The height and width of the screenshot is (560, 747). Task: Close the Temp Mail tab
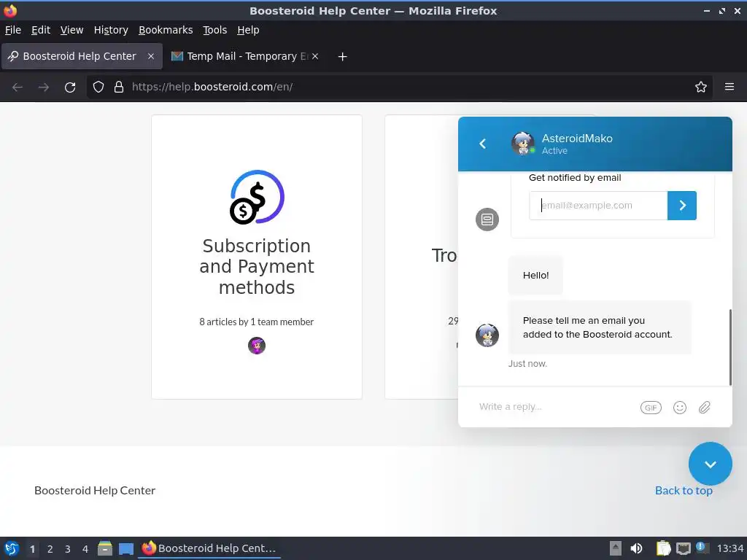tap(315, 56)
